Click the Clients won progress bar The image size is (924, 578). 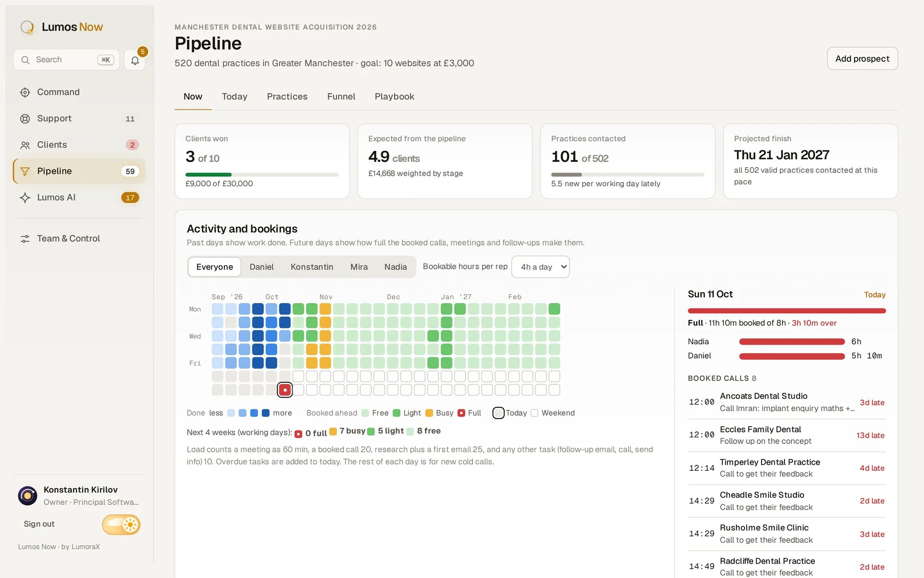pos(262,174)
